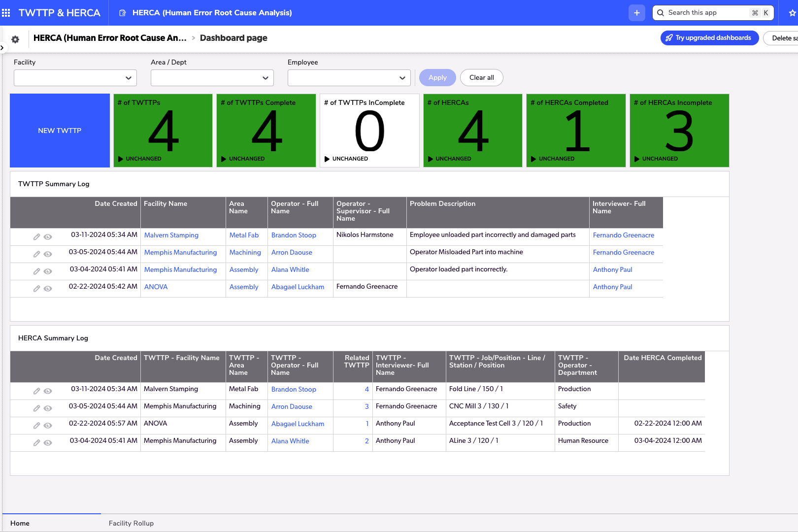The height and width of the screenshot is (532, 798).
Task: Click the star icon at top right
Action: (791, 12)
